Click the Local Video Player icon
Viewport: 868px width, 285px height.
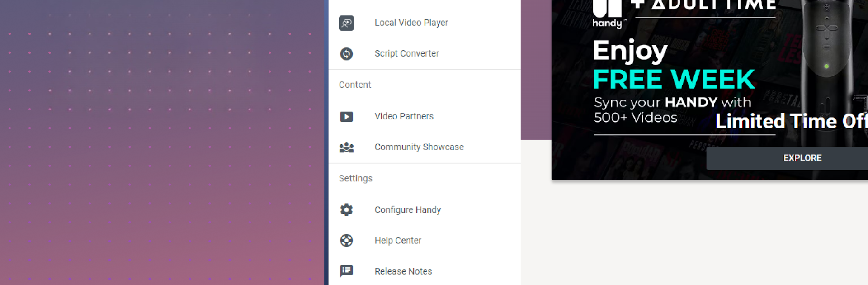pos(346,23)
